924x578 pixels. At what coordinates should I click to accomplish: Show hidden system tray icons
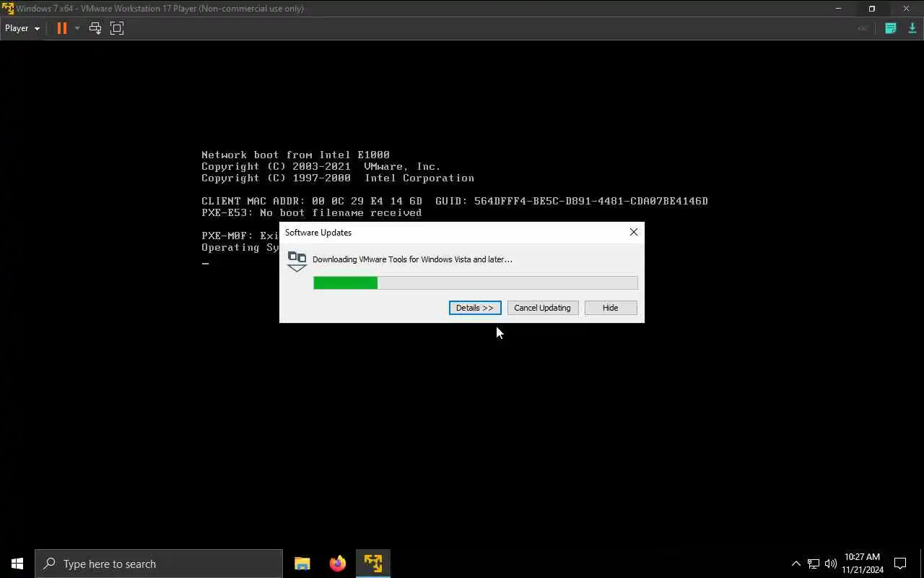click(796, 564)
